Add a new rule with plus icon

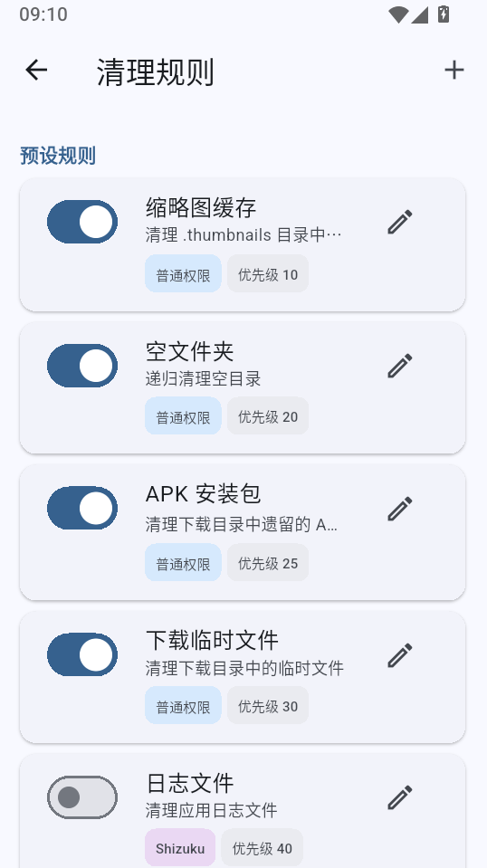click(x=454, y=71)
